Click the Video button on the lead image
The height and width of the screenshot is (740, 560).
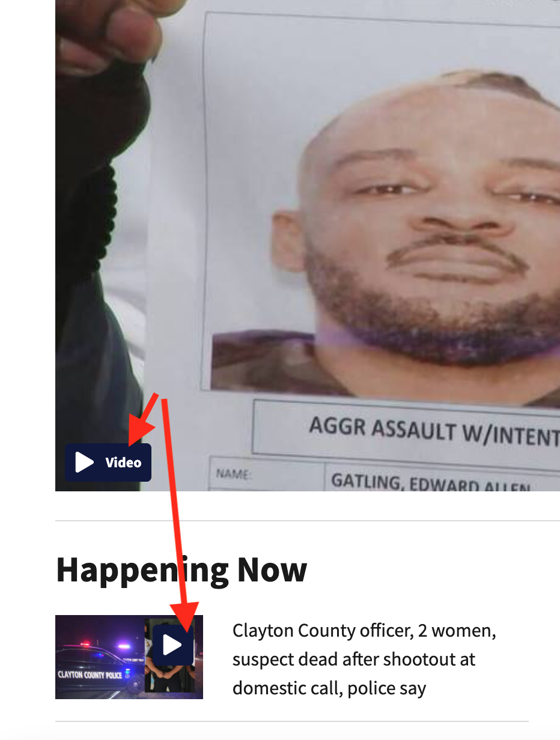point(108,462)
